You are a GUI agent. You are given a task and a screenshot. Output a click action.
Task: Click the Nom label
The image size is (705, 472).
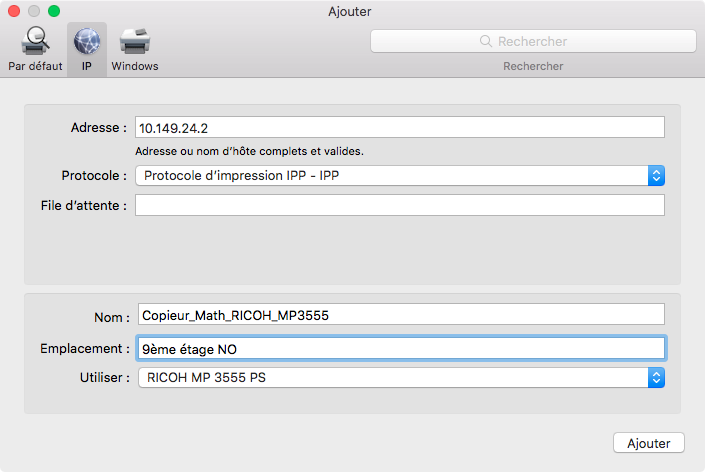click(x=112, y=317)
